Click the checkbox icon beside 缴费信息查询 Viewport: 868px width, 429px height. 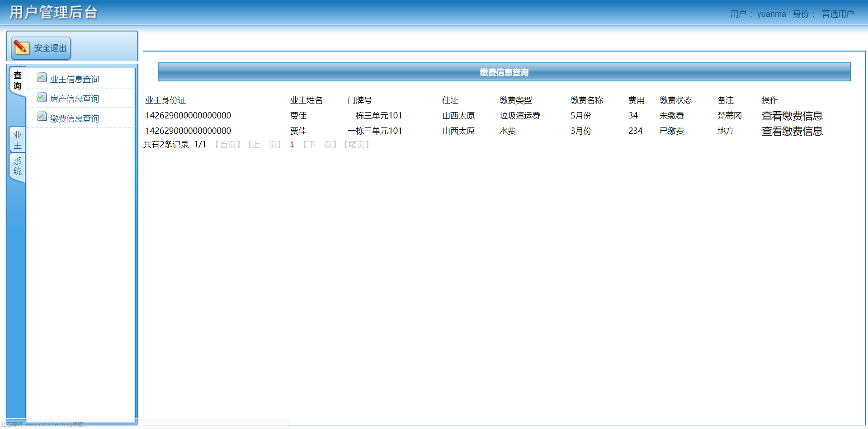[42, 117]
